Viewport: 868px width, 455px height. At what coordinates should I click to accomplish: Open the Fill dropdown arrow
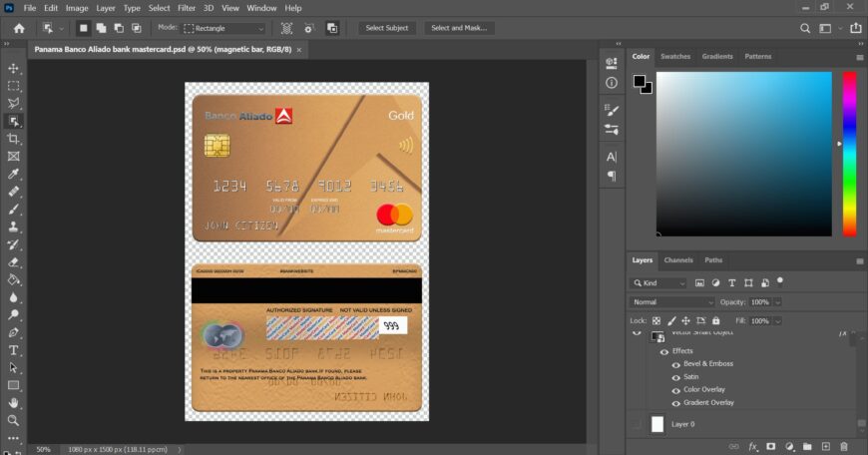pyautogui.click(x=778, y=321)
